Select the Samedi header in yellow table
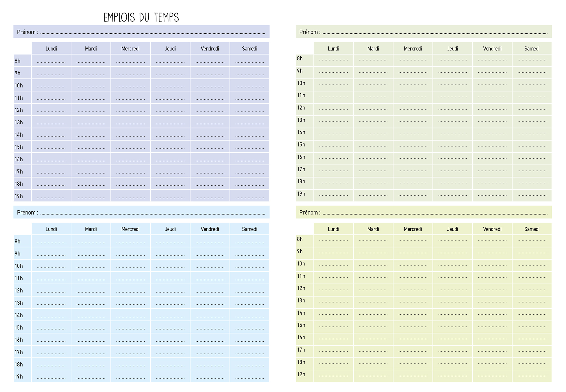 click(x=532, y=229)
